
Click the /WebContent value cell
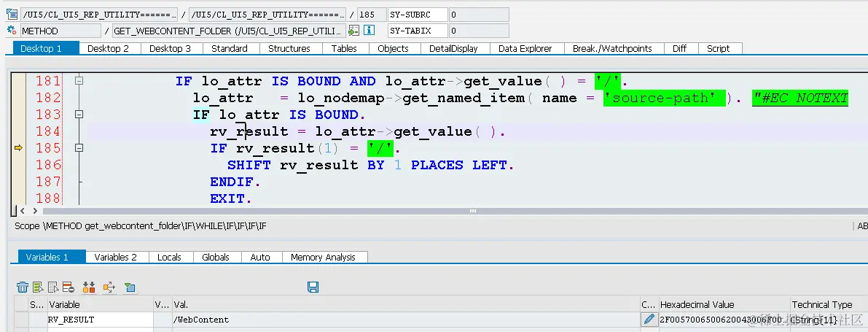[x=406, y=320]
